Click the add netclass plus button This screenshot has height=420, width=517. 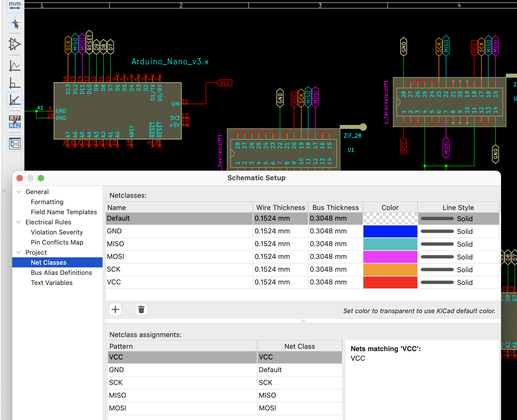coord(115,309)
